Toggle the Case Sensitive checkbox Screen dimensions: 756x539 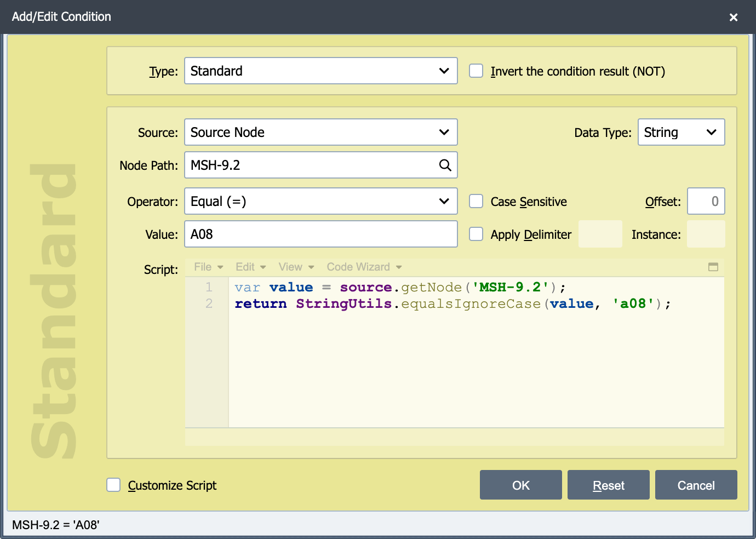tap(476, 201)
